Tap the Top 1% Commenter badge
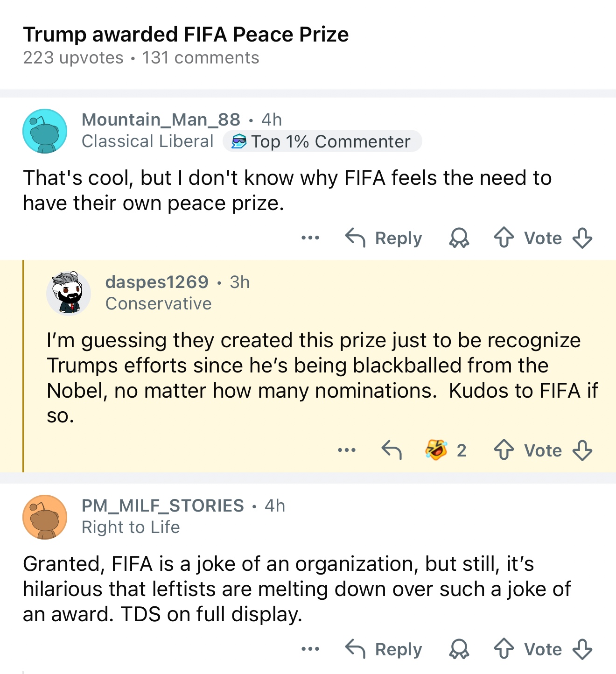Screen dimensions: 616x674 (x=322, y=141)
